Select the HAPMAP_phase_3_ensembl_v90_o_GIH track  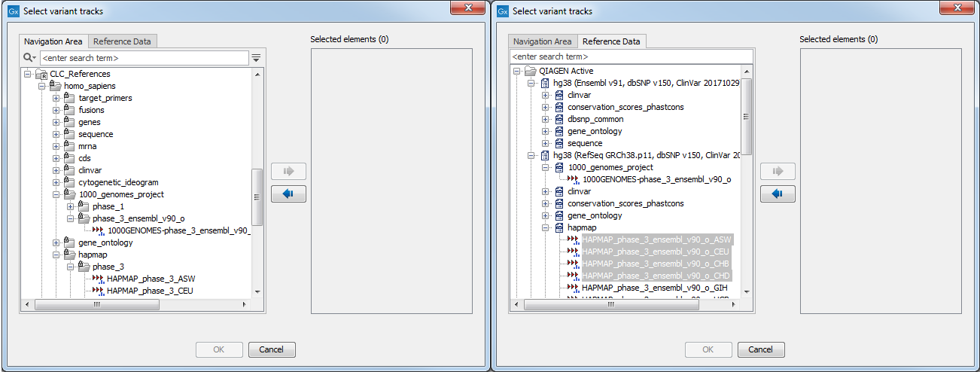click(x=656, y=288)
